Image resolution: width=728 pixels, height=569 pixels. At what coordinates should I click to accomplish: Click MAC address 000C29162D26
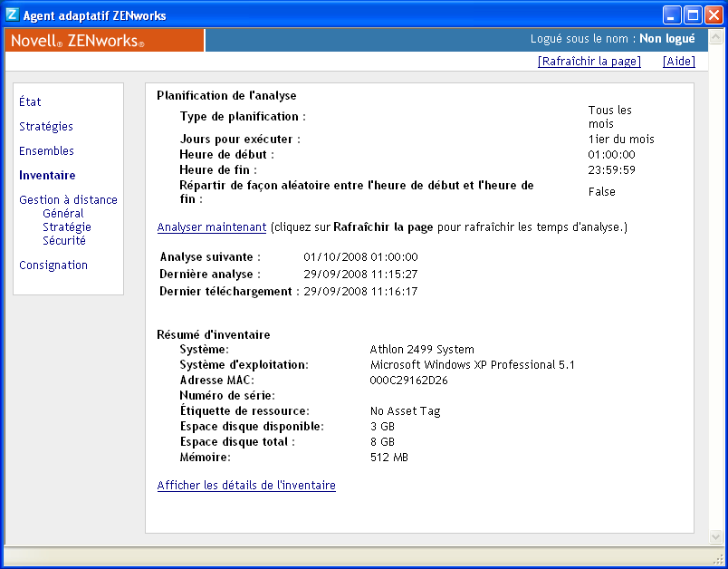pyautogui.click(x=408, y=380)
